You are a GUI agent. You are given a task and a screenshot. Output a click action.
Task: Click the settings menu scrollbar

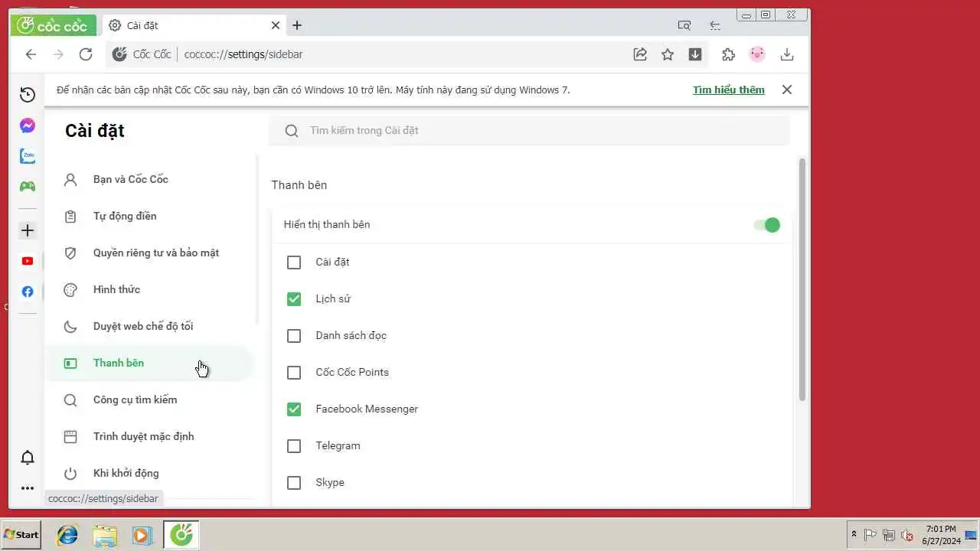[x=257, y=239]
